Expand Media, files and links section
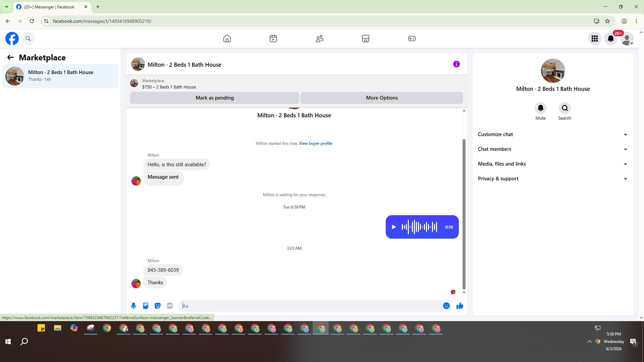This screenshot has width=644, height=362. click(553, 164)
